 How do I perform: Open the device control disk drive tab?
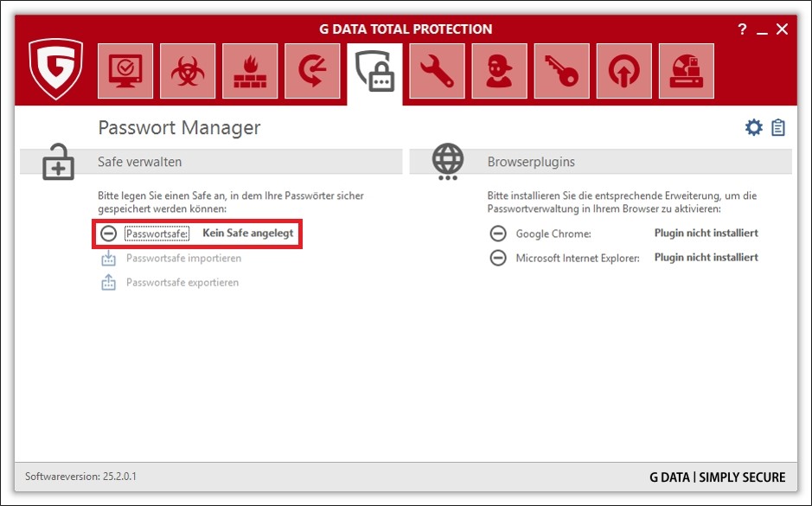[x=686, y=71]
